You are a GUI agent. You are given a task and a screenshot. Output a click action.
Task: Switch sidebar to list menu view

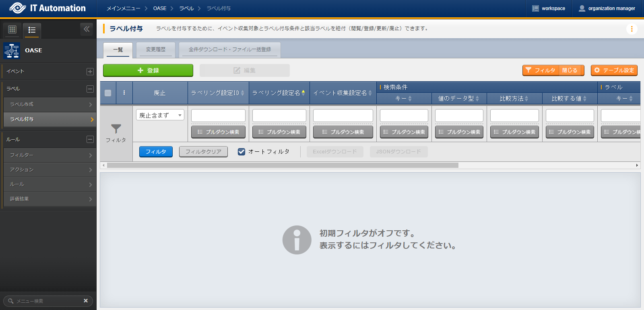click(32, 30)
